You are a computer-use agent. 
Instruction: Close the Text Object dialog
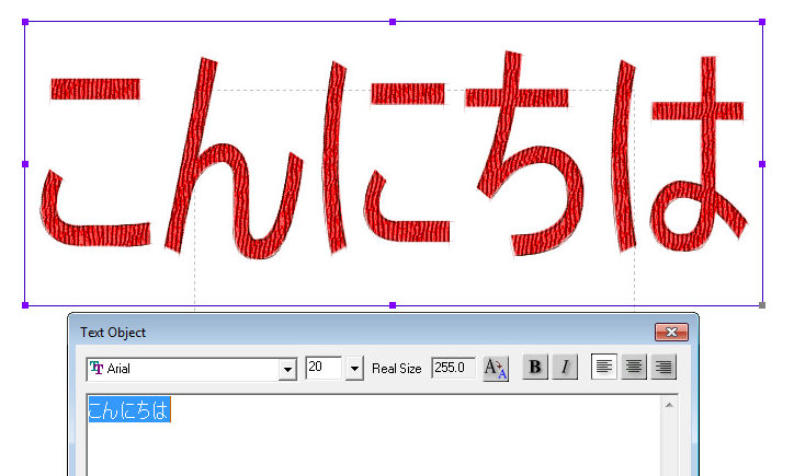coord(671,332)
